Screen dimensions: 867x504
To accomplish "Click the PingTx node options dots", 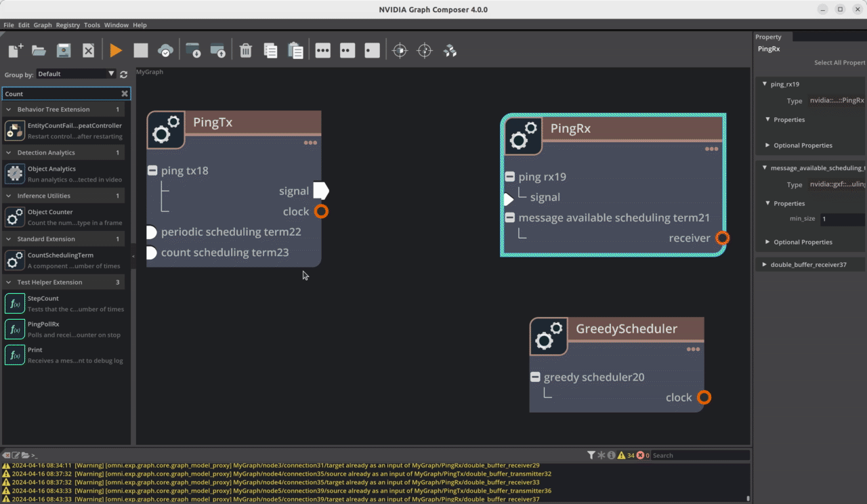I will (310, 143).
